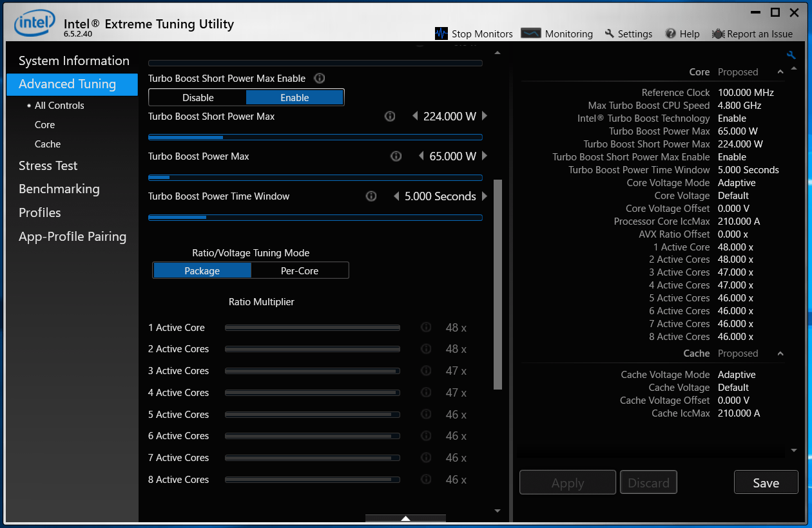The image size is (812, 528).
Task: Click the 1 Active Core ratio slider
Action: click(313, 328)
